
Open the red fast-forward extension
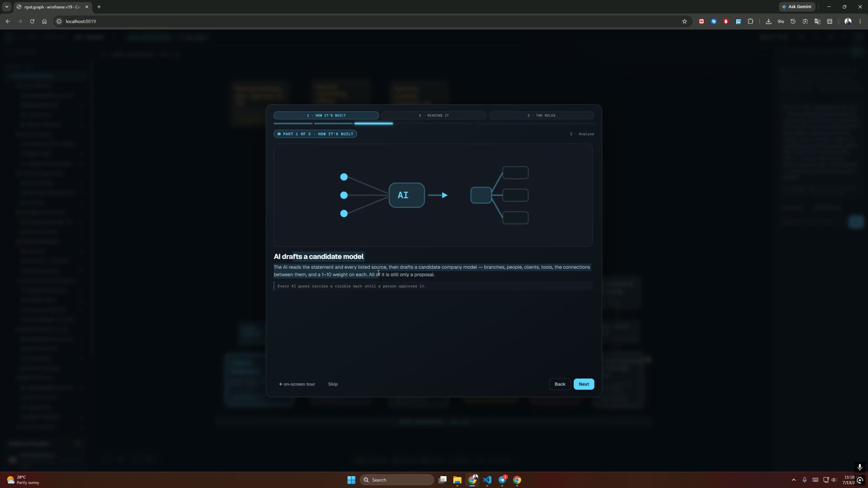click(x=701, y=21)
